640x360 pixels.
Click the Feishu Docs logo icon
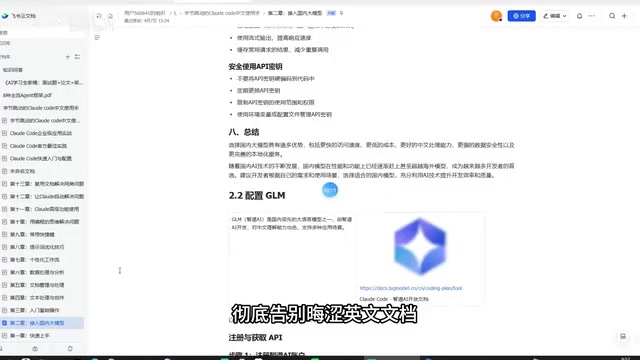coord(5,16)
